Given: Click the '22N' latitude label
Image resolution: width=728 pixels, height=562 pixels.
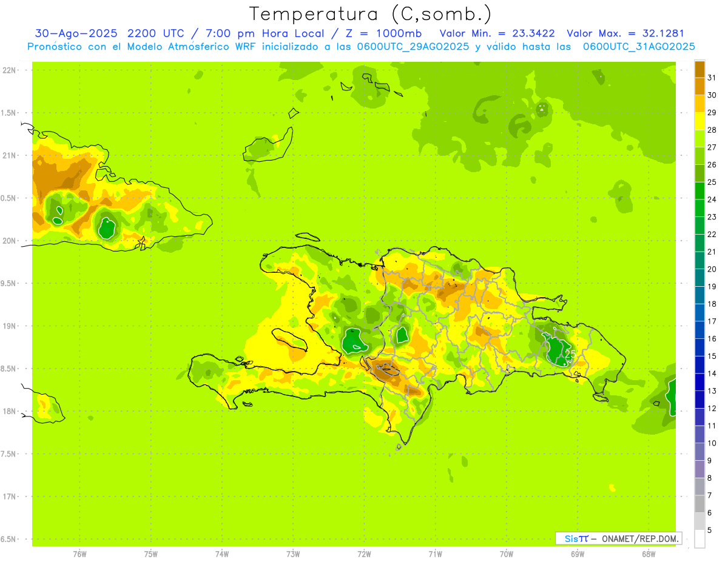Looking at the screenshot, I should pos(10,70).
